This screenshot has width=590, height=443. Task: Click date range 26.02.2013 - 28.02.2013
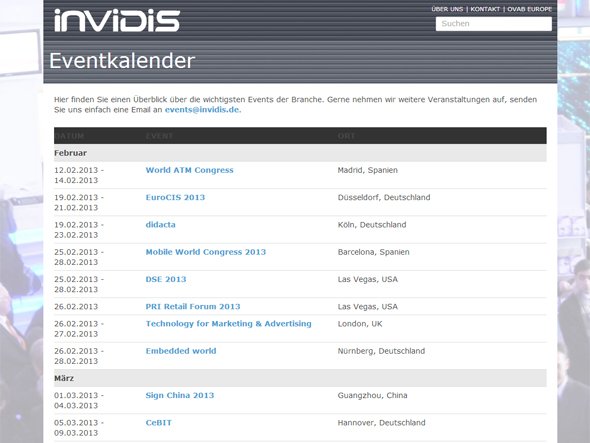[79, 356]
